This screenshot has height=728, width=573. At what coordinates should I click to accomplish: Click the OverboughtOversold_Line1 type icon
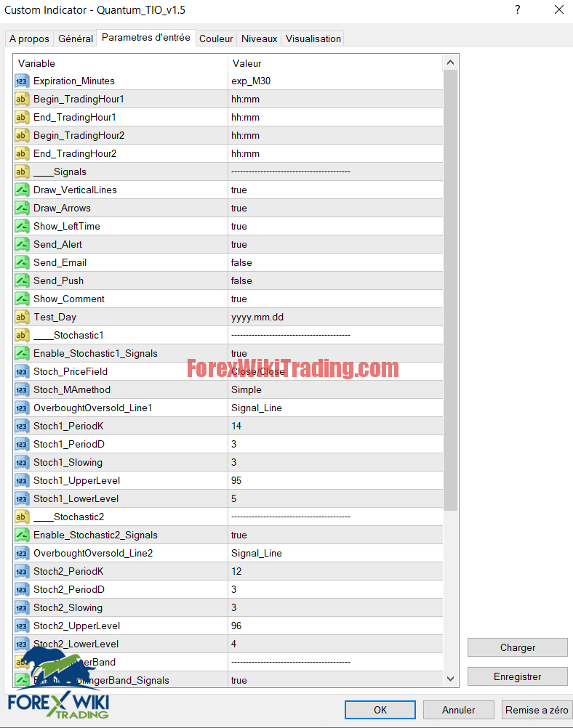click(x=22, y=408)
